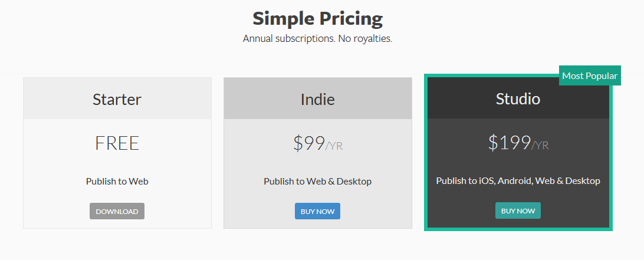Click the $199/YR price
The width and height of the screenshot is (644, 260).
[x=518, y=143]
